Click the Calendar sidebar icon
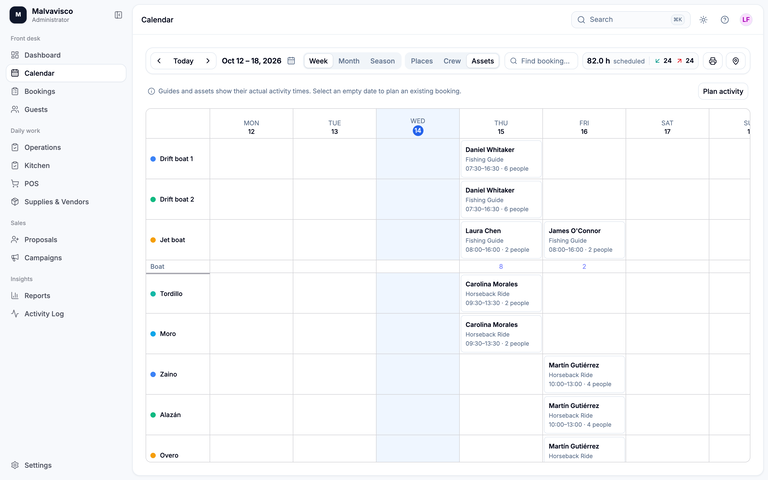The image size is (768, 480). 15,73
